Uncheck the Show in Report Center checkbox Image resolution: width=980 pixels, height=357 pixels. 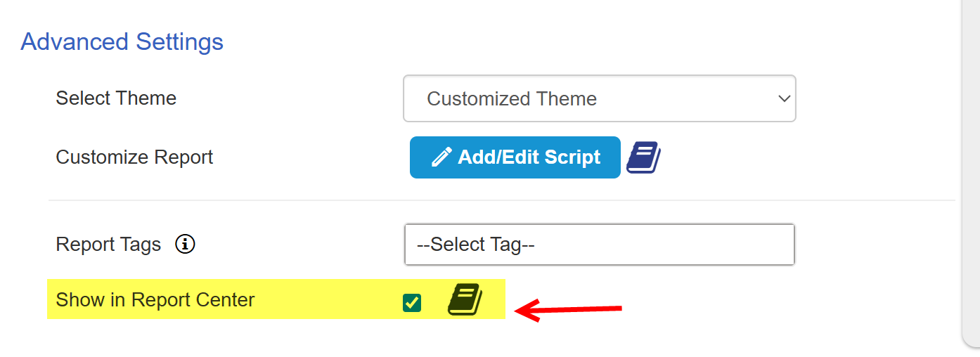(412, 303)
